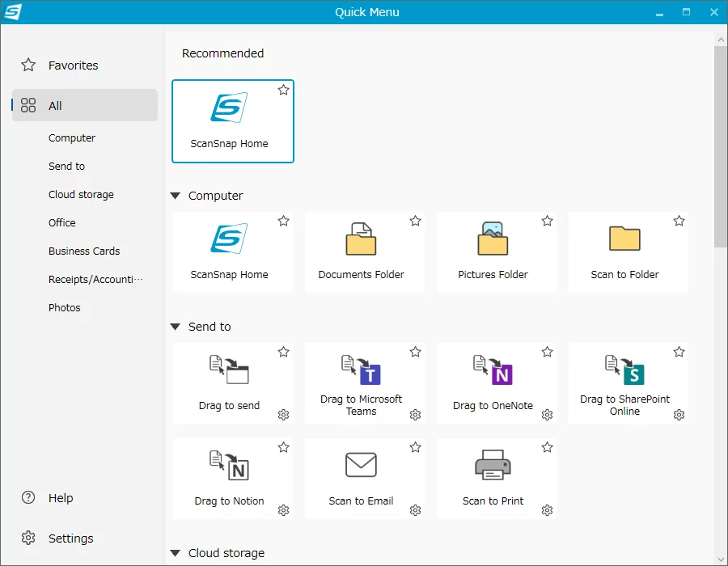Click the Scan to Email envelope icon
Image resolution: width=728 pixels, height=566 pixels.
361,465
